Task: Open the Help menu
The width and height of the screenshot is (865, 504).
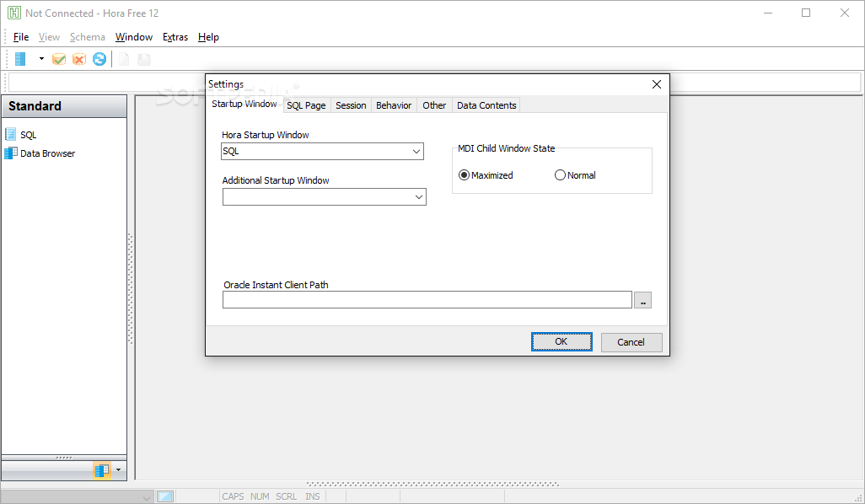Action: pyautogui.click(x=208, y=37)
